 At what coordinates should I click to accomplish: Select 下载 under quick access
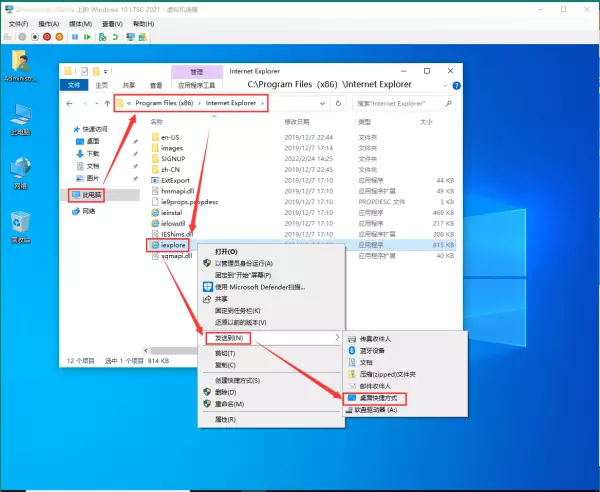coord(88,154)
